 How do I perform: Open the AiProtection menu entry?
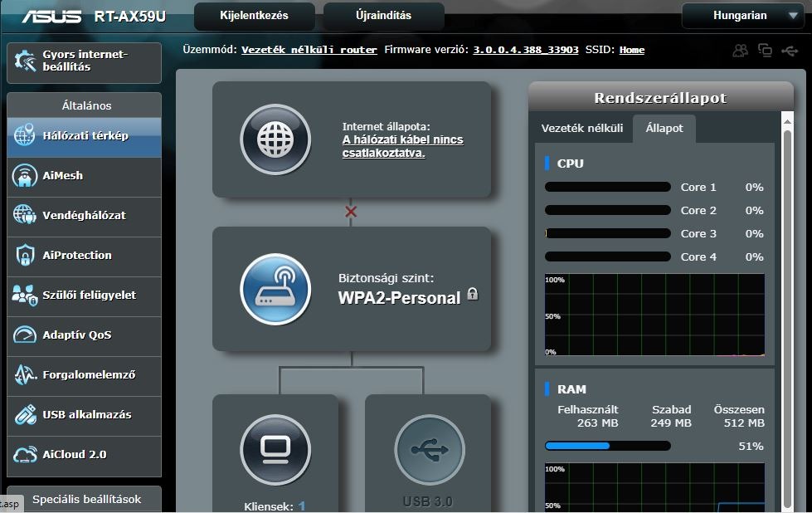click(84, 257)
